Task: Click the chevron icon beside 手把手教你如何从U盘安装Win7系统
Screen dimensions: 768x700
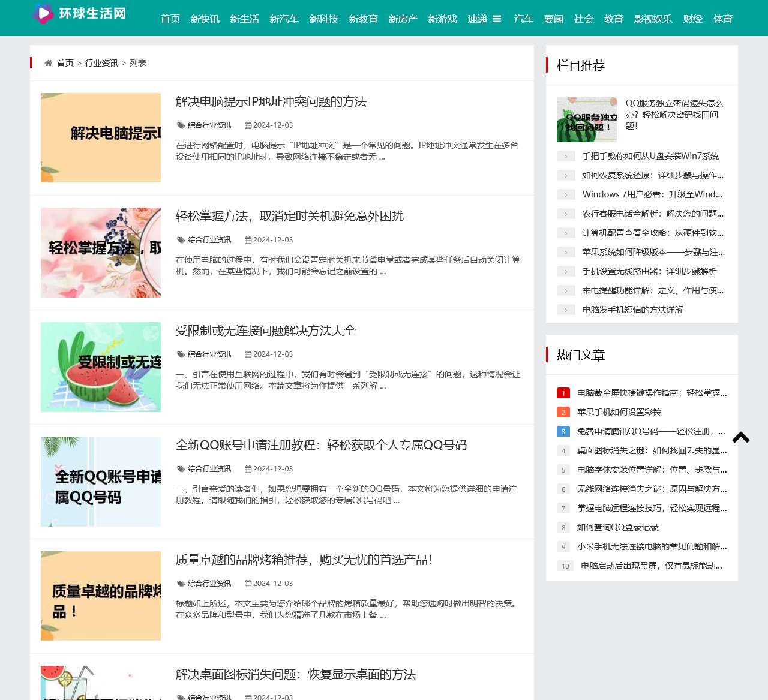Action: (566, 156)
